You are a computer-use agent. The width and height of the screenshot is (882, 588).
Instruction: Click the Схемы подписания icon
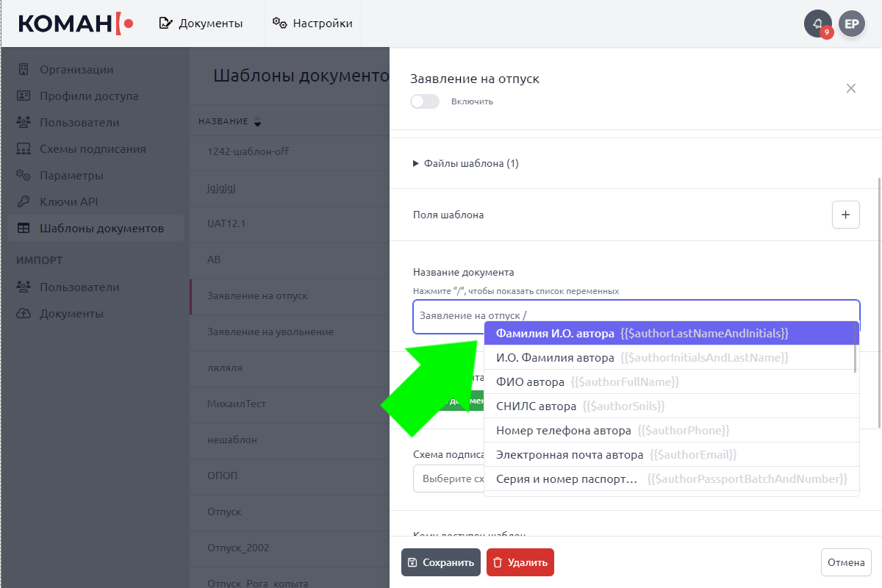(x=24, y=149)
